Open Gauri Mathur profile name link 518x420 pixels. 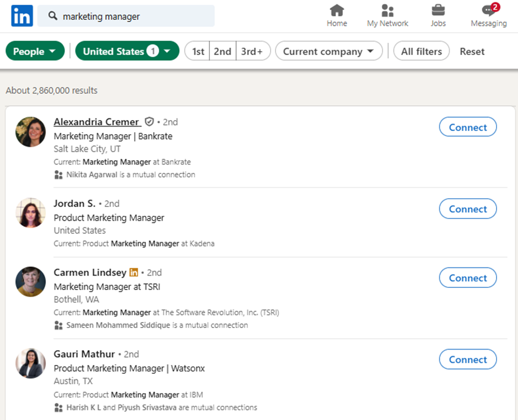(84, 354)
